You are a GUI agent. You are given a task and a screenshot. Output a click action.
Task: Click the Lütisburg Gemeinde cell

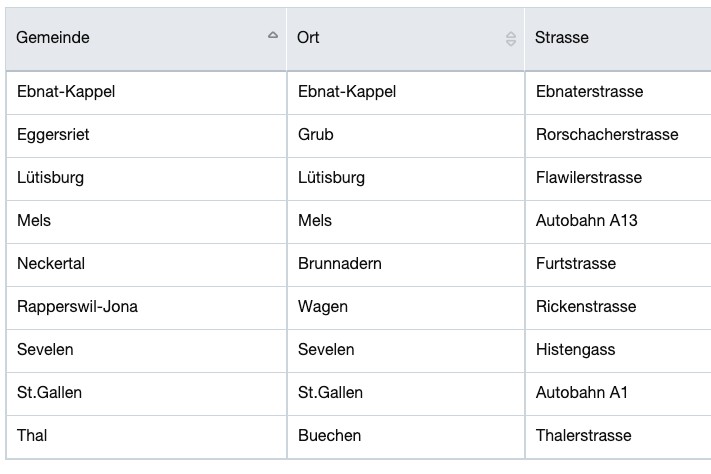click(146, 179)
